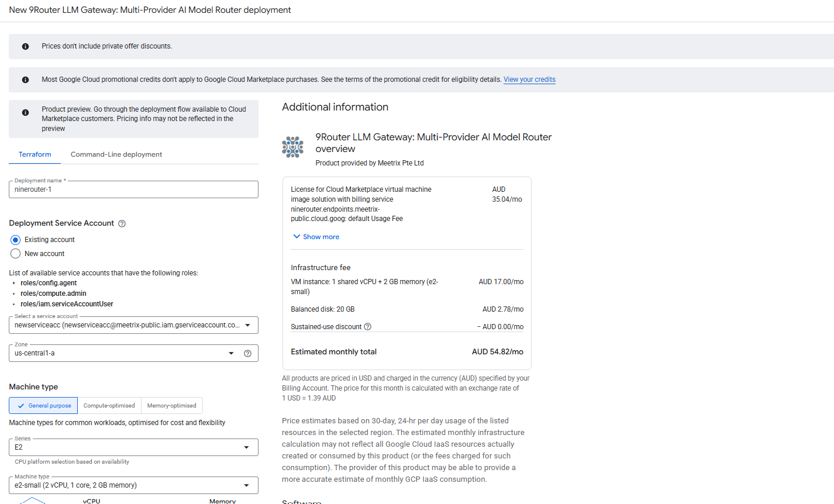
Task: Expand Show more pricing details
Action: pos(316,237)
